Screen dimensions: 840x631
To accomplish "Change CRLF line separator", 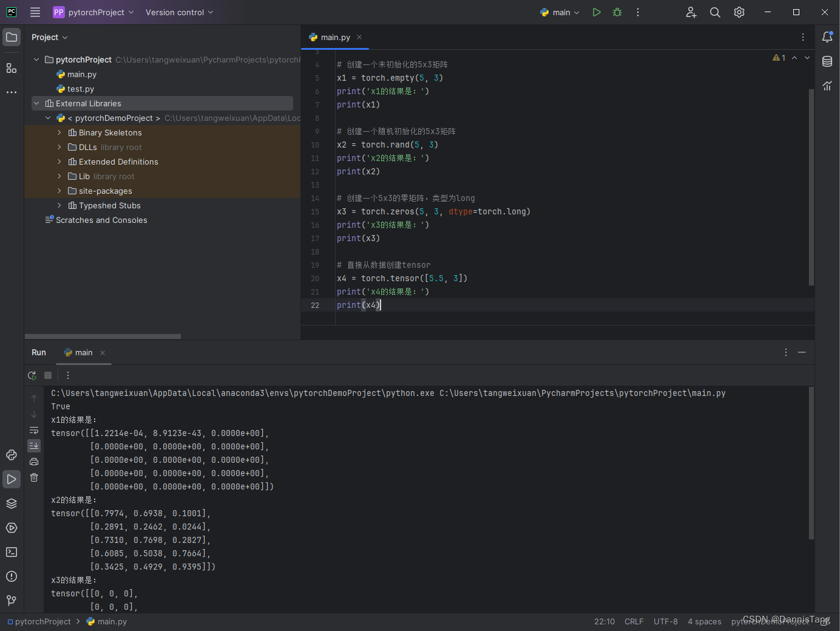I will tap(634, 621).
